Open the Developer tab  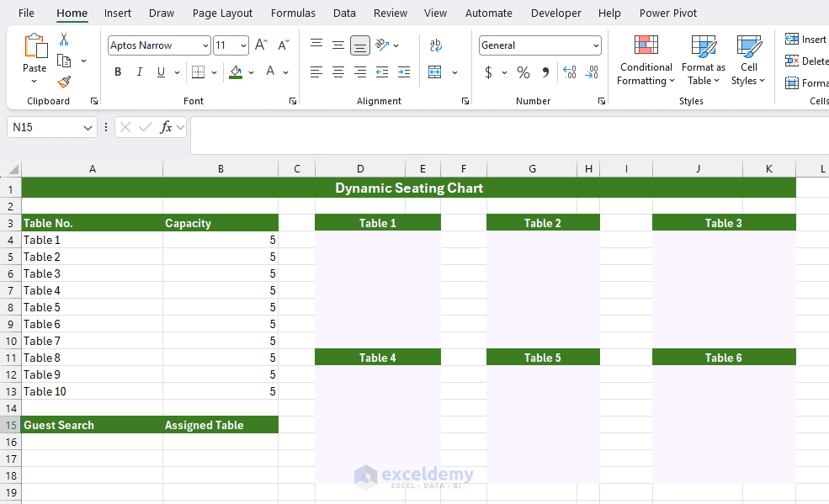click(556, 13)
